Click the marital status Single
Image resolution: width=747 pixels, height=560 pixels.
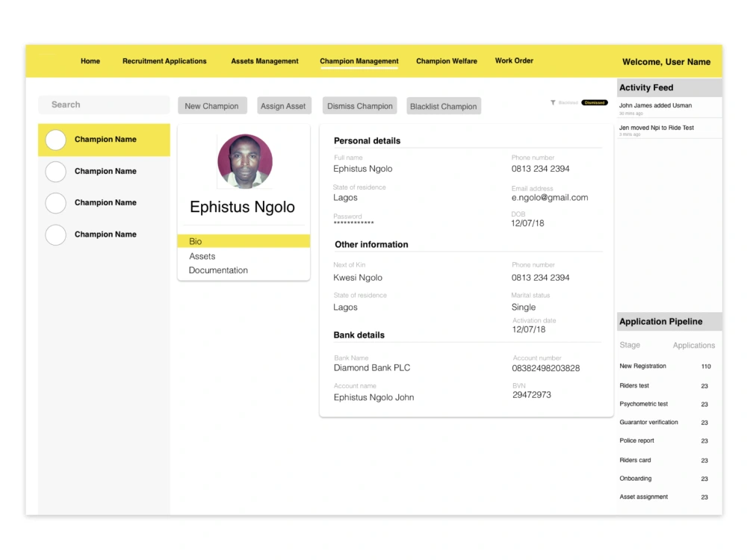524,307
